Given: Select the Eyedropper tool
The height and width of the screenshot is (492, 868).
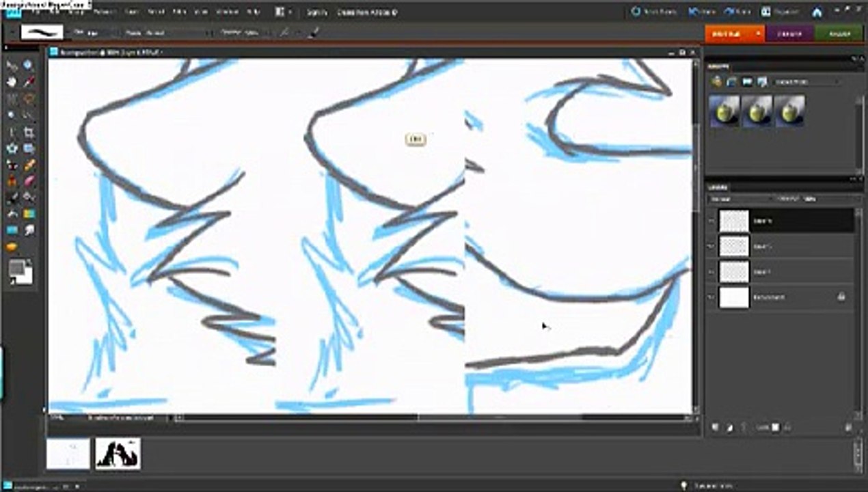Looking at the screenshot, I should tap(28, 82).
